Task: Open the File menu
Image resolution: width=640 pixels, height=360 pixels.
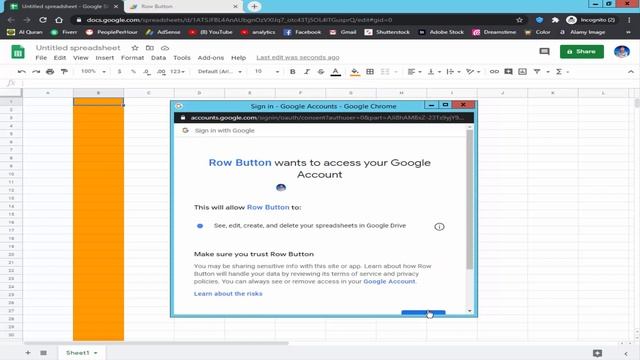Action: pos(41,58)
